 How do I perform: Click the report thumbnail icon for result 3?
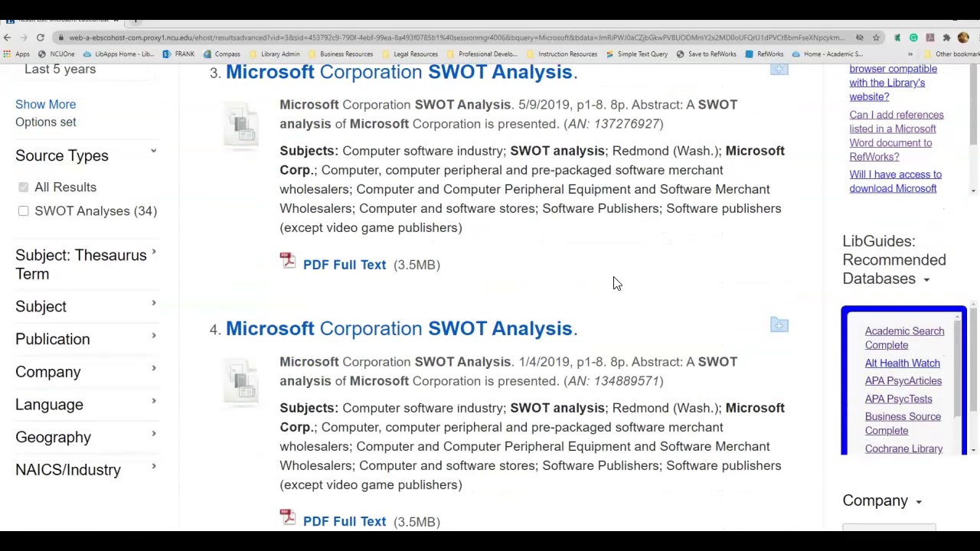click(241, 123)
